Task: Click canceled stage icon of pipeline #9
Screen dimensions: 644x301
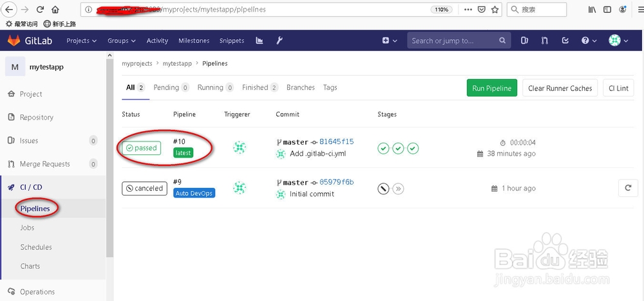Action: [383, 188]
